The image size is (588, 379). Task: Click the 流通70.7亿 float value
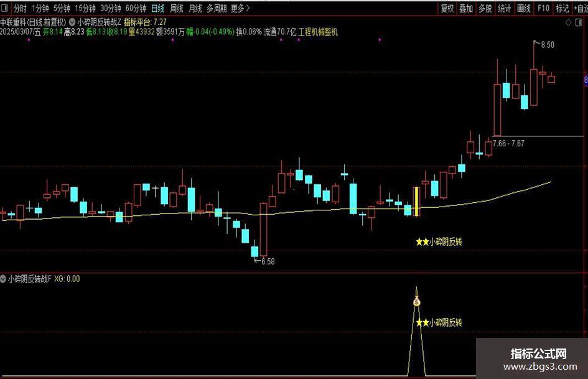tap(280, 32)
